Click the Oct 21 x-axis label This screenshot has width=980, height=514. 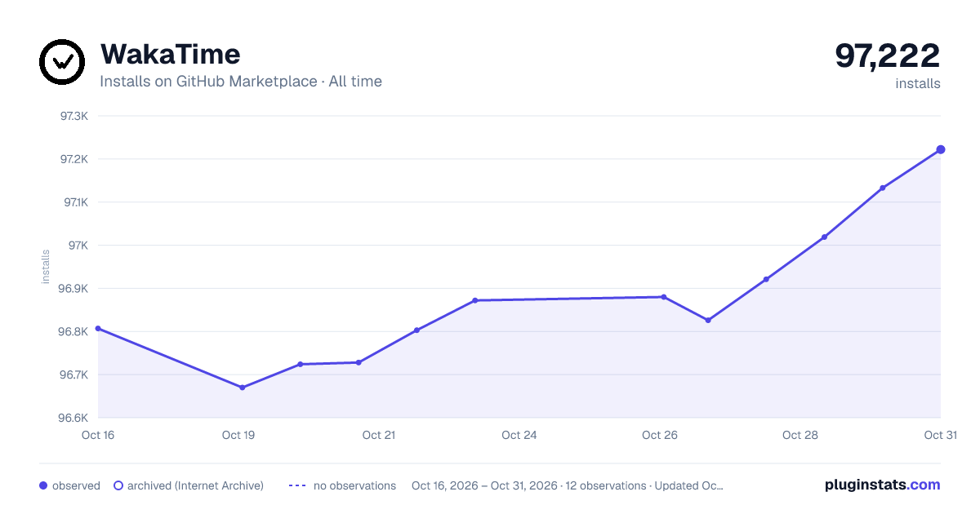(x=379, y=435)
